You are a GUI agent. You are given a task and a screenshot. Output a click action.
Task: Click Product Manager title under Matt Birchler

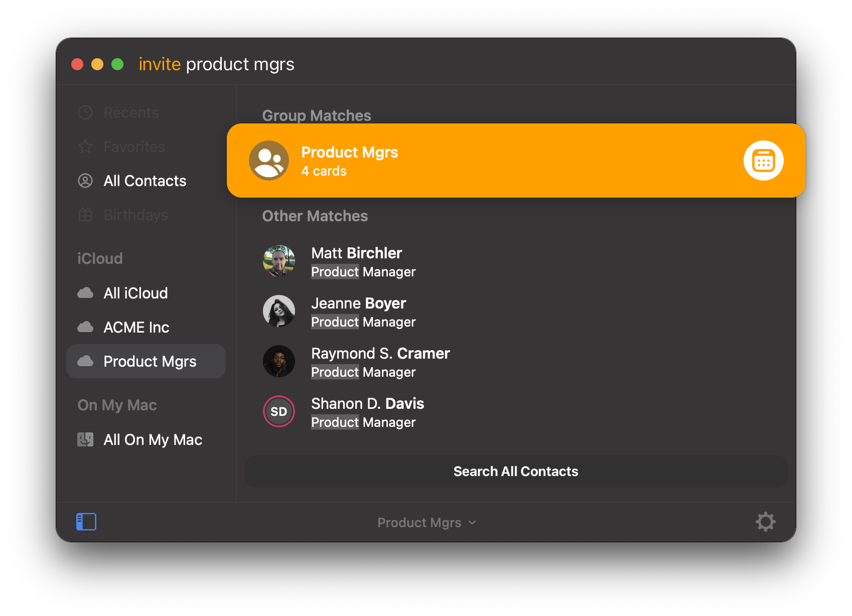coord(363,272)
